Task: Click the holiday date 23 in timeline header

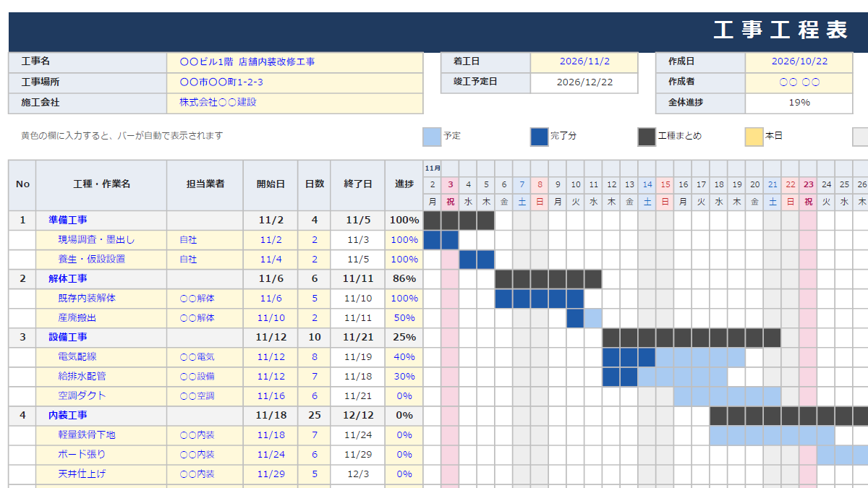Action: tap(808, 185)
